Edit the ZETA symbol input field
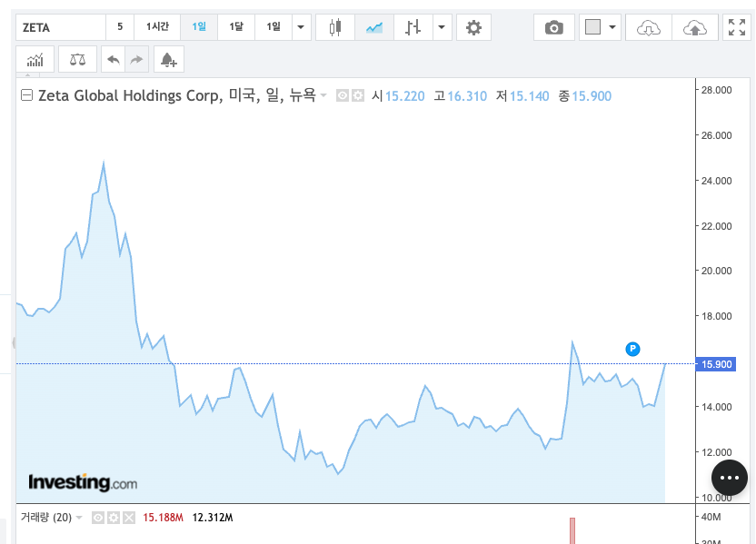The width and height of the screenshot is (756, 544). [x=61, y=27]
